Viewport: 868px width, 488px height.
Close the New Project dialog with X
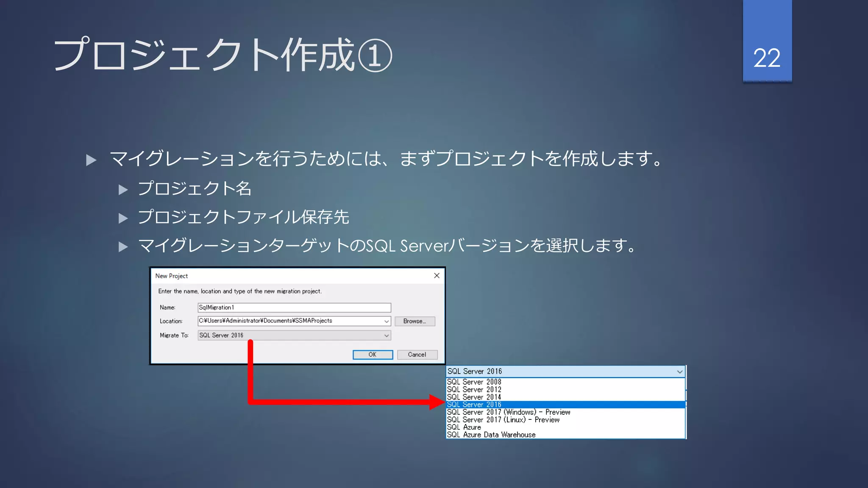pyautogui.click(x=437, y=276)
